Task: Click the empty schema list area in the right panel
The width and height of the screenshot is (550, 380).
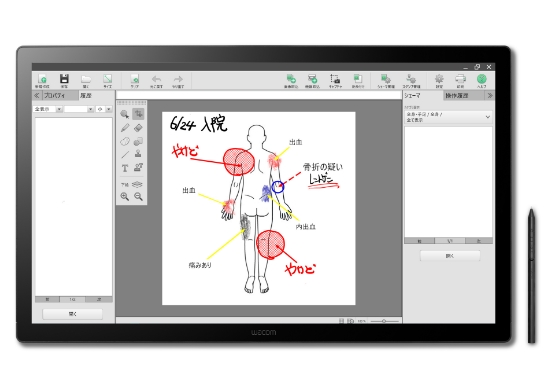Action: (449, 182)
